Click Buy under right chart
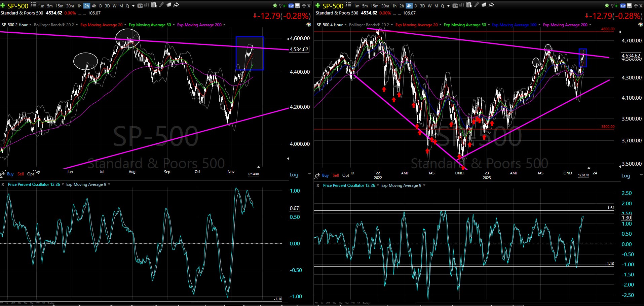Viewport: 644px width, 306px height. point(325,175)
